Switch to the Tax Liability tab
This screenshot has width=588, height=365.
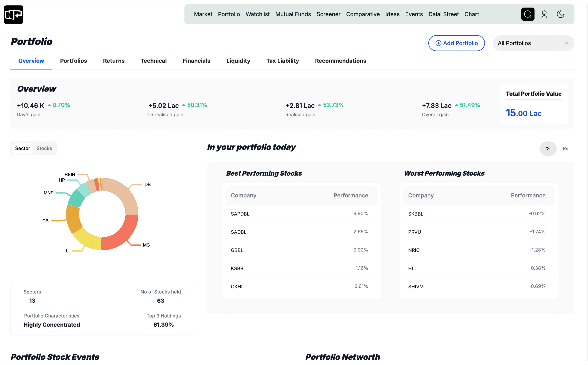[x=283, y=61]
